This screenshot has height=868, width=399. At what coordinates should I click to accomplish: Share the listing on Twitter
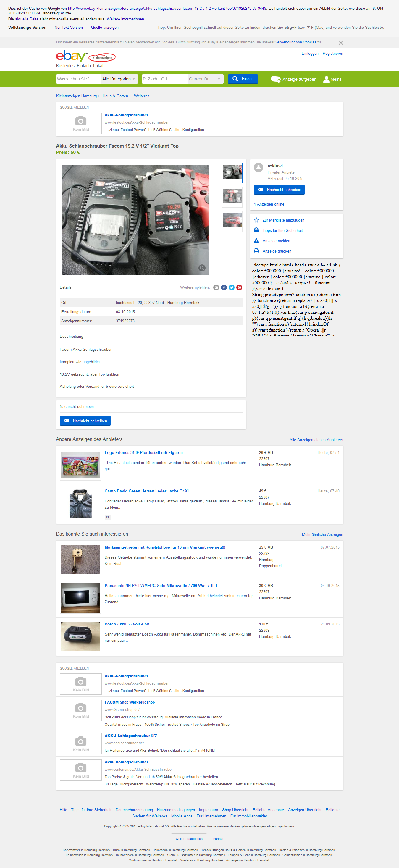click(x=232, y=287)
